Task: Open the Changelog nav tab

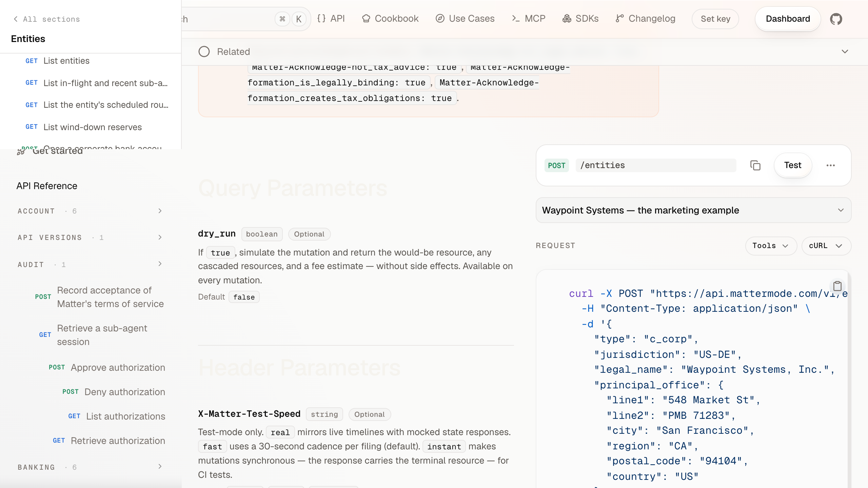Action: point(645,18)
